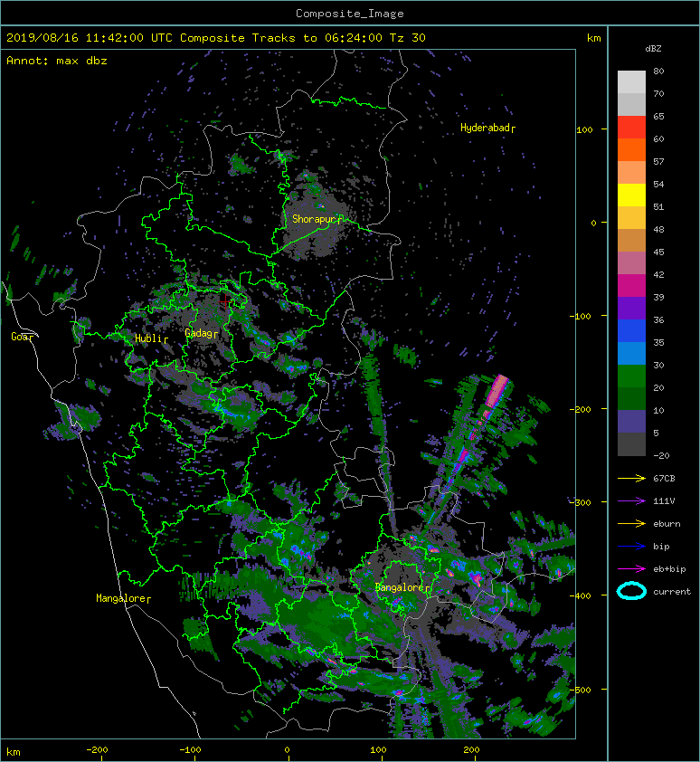The image size is (700, 762).
Task: Click the -500 vertical axis tick label
Action: click(580, 690)
